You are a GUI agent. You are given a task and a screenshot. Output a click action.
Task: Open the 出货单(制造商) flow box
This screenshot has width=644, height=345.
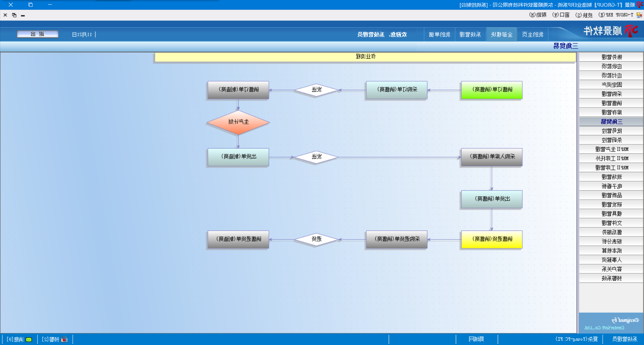tap(238, 157)
